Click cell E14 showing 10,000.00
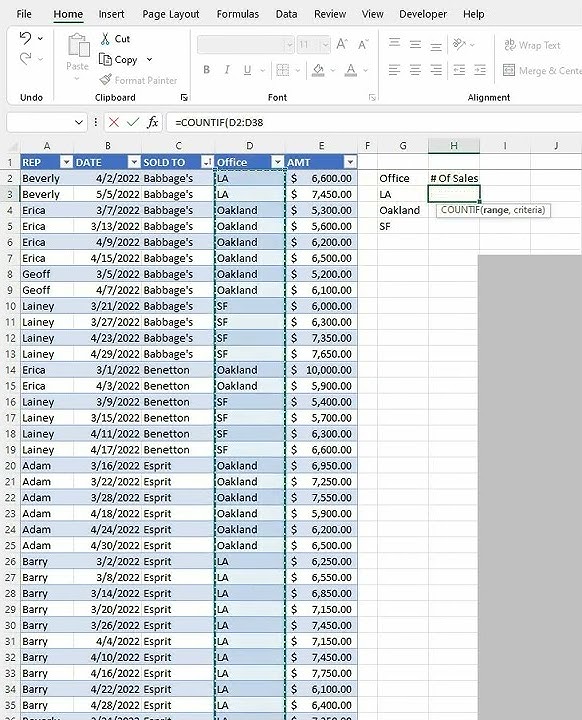 click(x=321, y=370)
